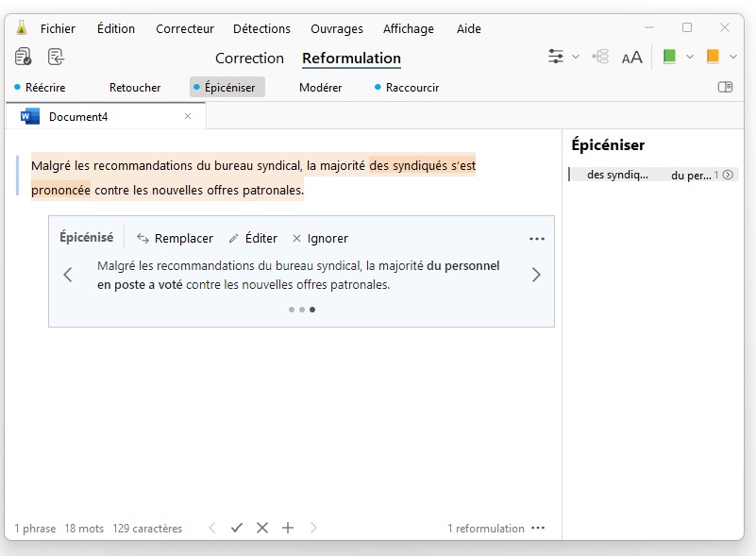Select the 'des syndiq…' reformulation list item

click(x=654, y=175)
